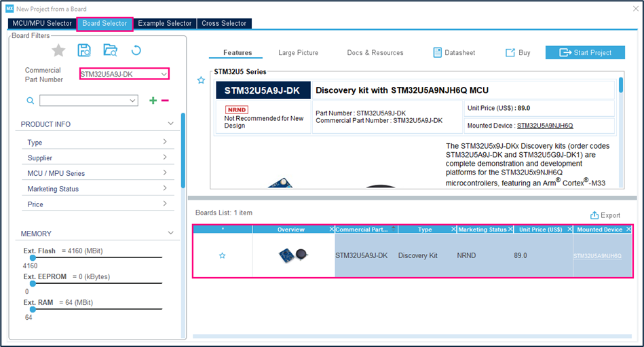Select the Board Selector tab
644x347 pixels.
[105, 24]
